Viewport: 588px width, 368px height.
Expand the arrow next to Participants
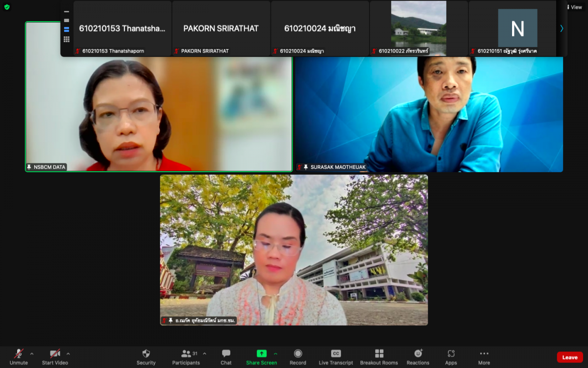(x=204, y=353)
